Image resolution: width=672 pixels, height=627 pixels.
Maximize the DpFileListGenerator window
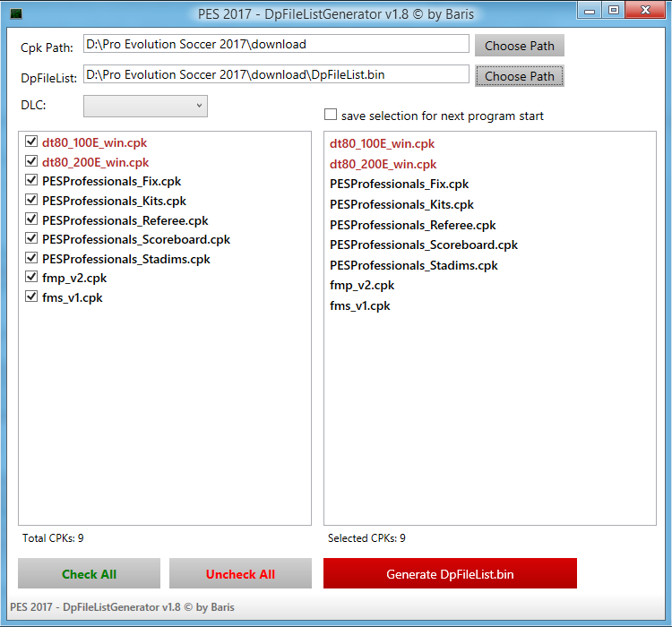pos(613,10)
